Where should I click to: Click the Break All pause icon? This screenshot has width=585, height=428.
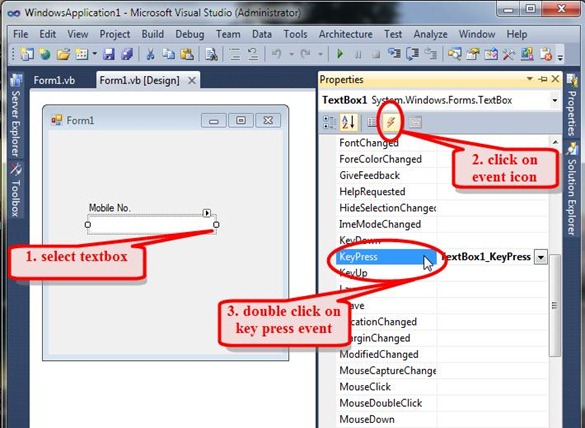click(x=358, y=54)
